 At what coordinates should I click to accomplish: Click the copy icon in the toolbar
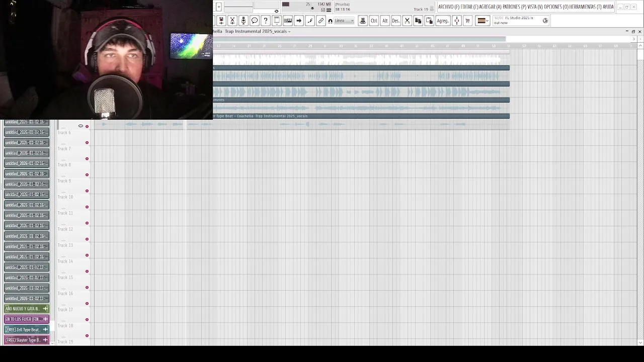418,21
